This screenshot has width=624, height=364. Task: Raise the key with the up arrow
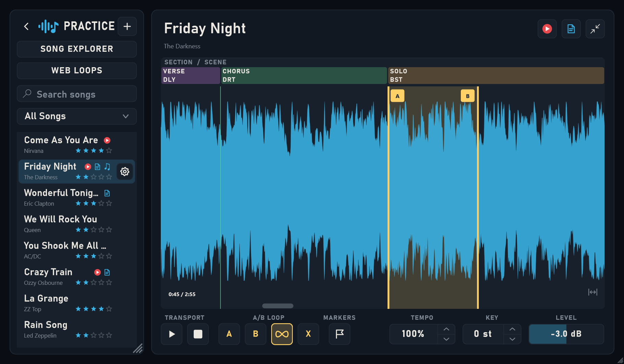click(512, 329)
